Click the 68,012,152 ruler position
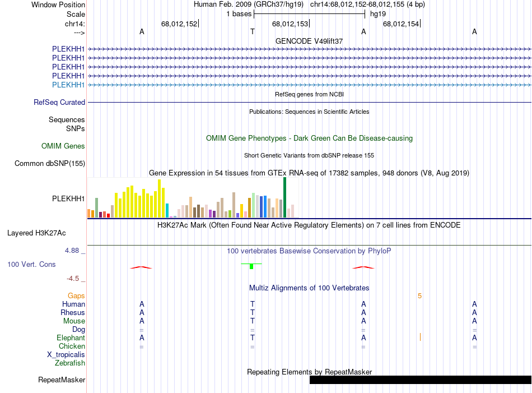 (x=179, y=24)
